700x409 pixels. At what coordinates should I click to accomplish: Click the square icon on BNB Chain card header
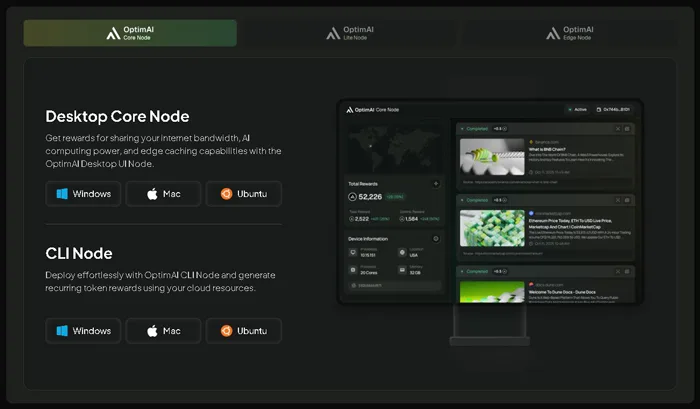627,129
